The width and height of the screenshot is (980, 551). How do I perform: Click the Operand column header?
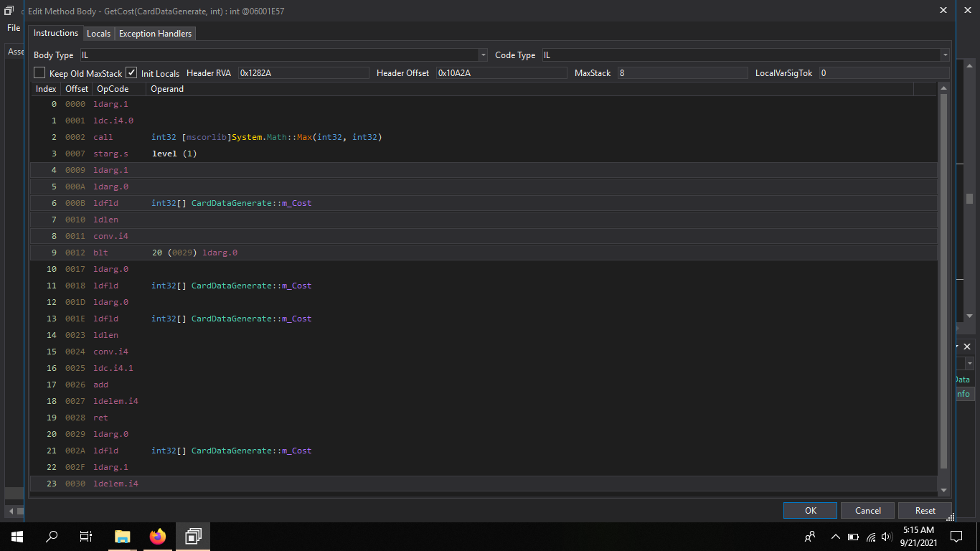click(x=530, y=89)
